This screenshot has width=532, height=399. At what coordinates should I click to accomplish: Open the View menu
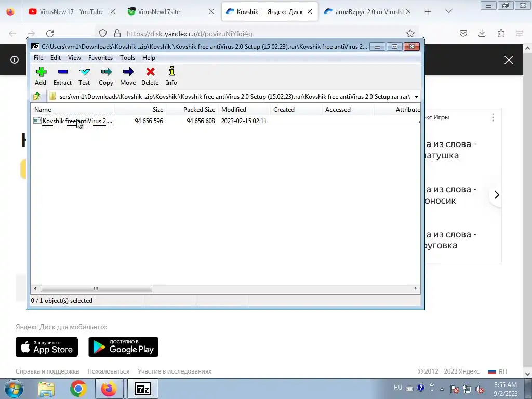pos(74,58)
